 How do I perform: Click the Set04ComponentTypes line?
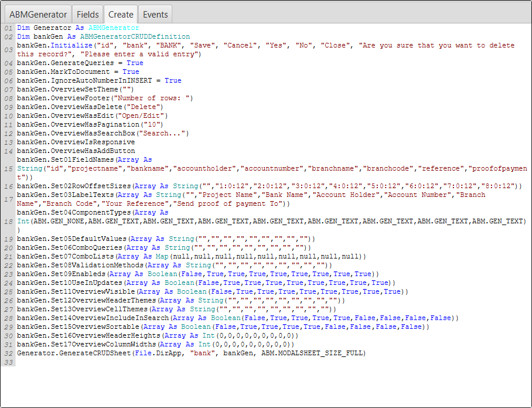pos(271,222)
